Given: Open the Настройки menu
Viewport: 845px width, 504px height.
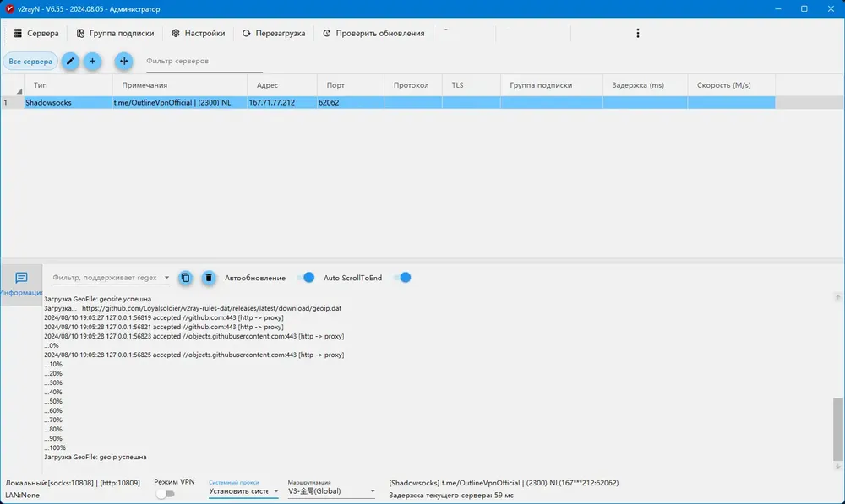Looking at the screenshot, I should (199, 34).
